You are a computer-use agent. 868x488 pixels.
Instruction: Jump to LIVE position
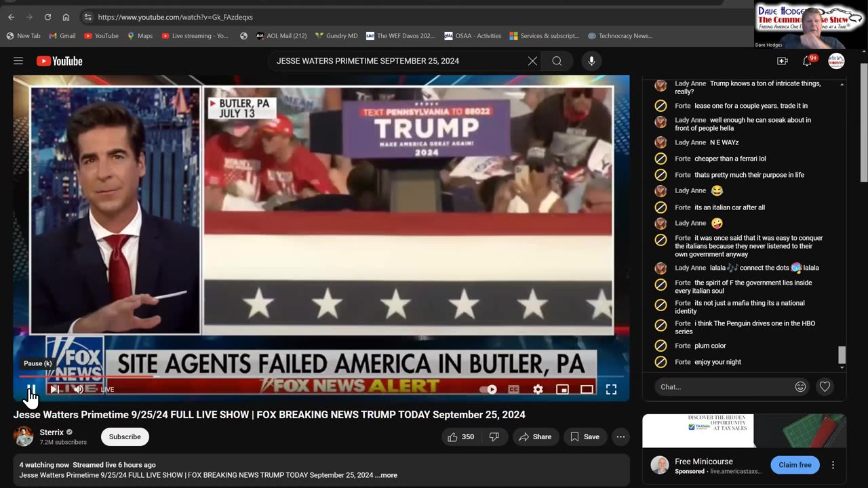pos(108,390)
